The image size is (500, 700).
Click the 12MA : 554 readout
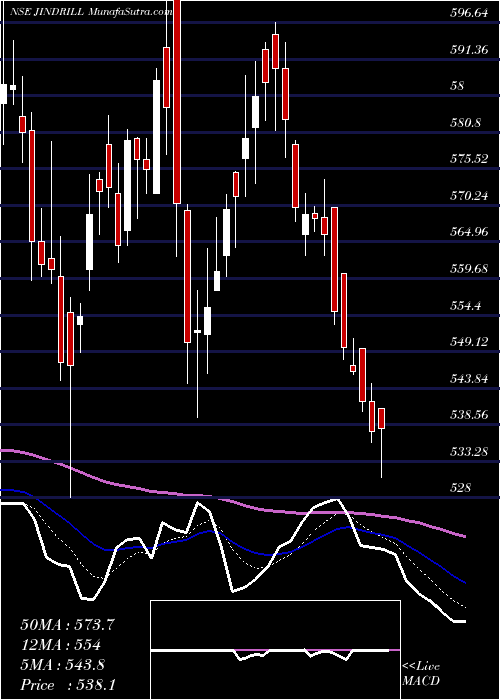tap(60, 645)
